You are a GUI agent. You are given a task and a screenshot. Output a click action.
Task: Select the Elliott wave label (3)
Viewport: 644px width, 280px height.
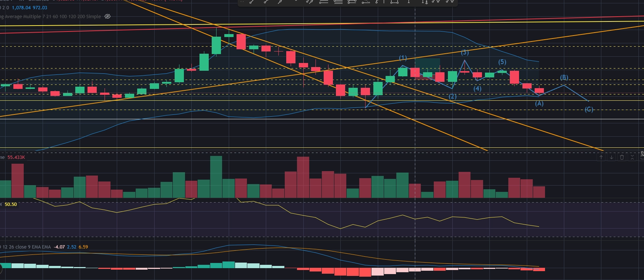pos(465,52)
